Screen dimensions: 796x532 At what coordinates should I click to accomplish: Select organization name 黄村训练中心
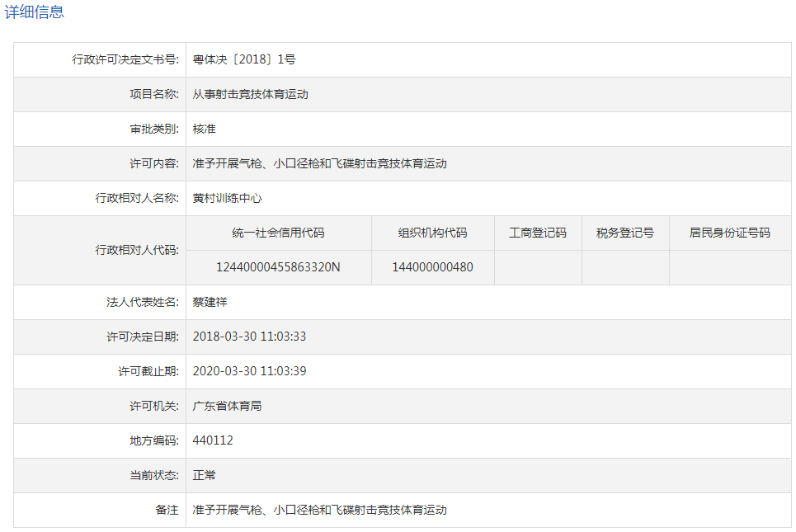pyautogui.click(x=227, y=198)
